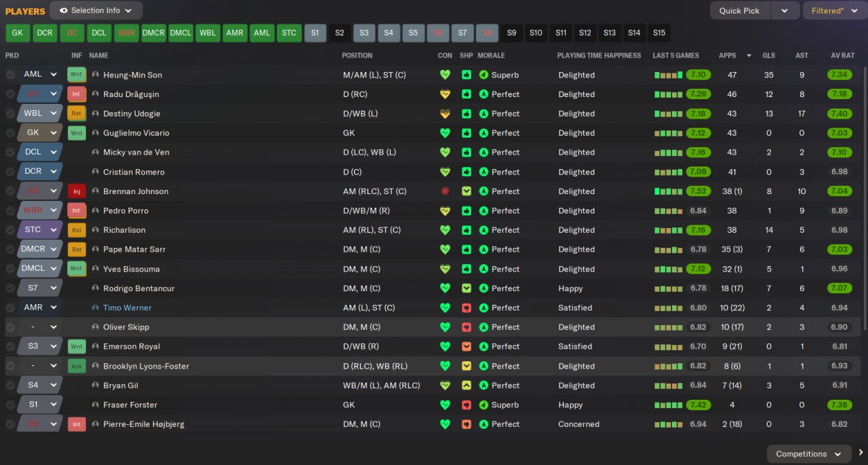Click Fraser Forster's morale arrow icon
This screenshot has width=868, height=465.
(483, 405)
